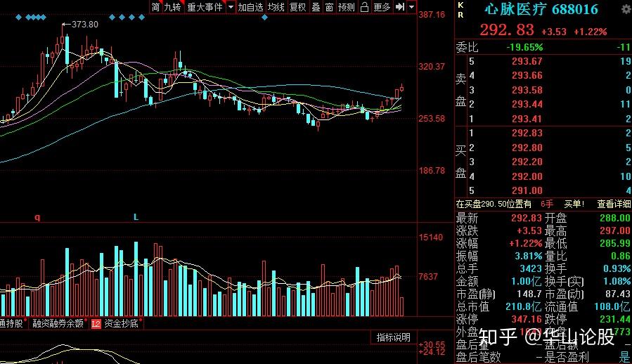Click the 窗 window button
This screenshot has width=632, height=364.
click(329, 7)
